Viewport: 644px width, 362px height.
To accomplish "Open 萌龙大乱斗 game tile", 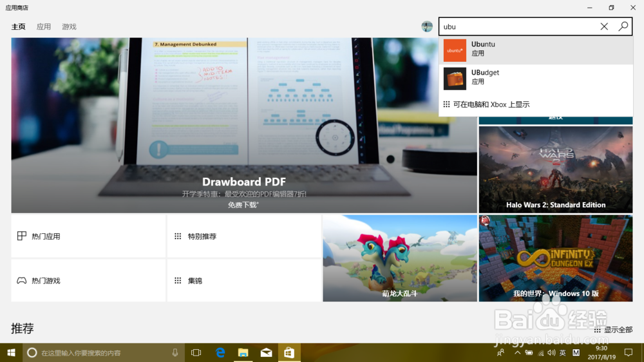I will tap(400, 258).
